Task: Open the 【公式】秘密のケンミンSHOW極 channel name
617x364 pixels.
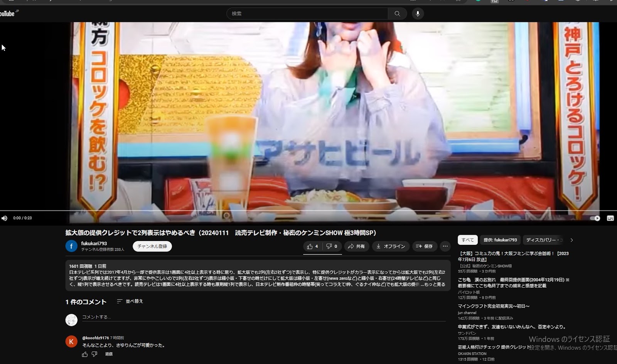Action: pyautogui.click(x=486, y=266)
